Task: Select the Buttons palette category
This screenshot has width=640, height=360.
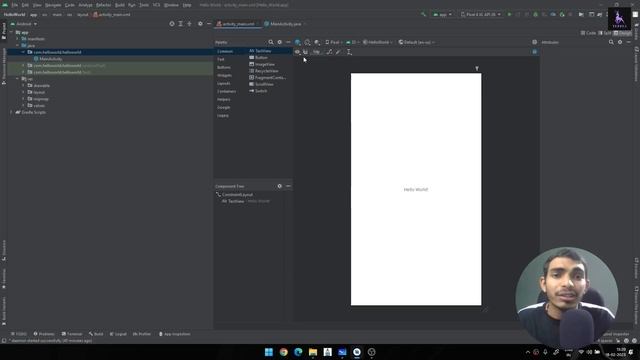Action: (x=224, y=67)
